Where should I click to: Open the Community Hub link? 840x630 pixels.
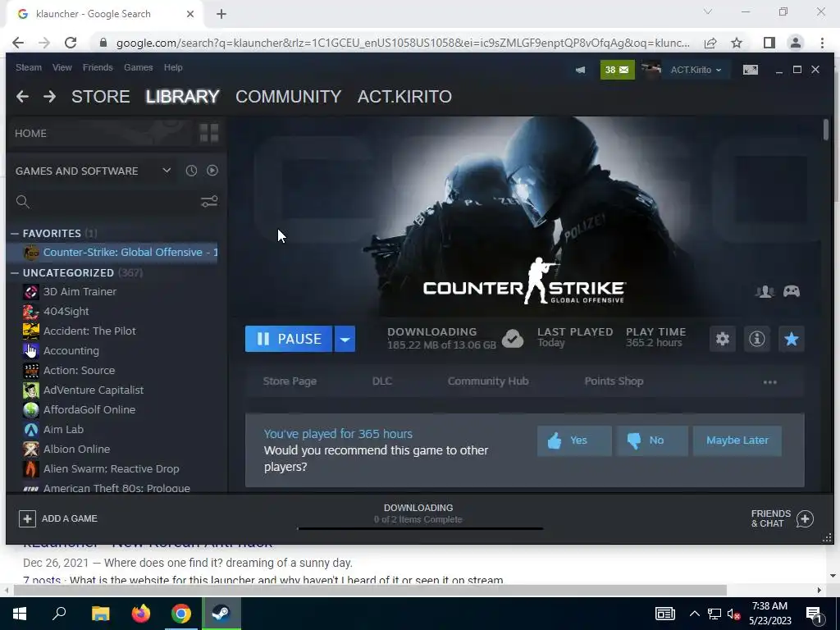tap(488, 381)
